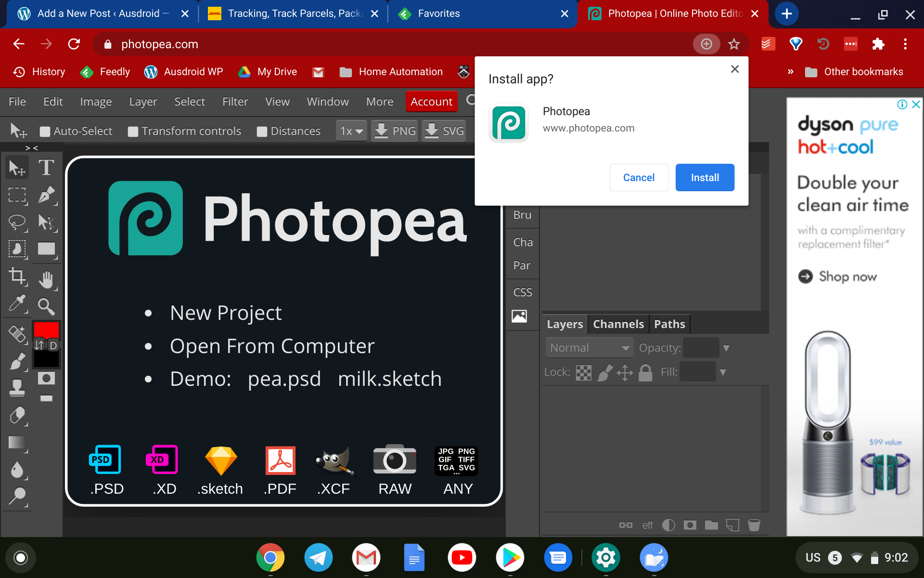Select the Dodge tool
Screen dimensions: 924x578
[17, 496]
